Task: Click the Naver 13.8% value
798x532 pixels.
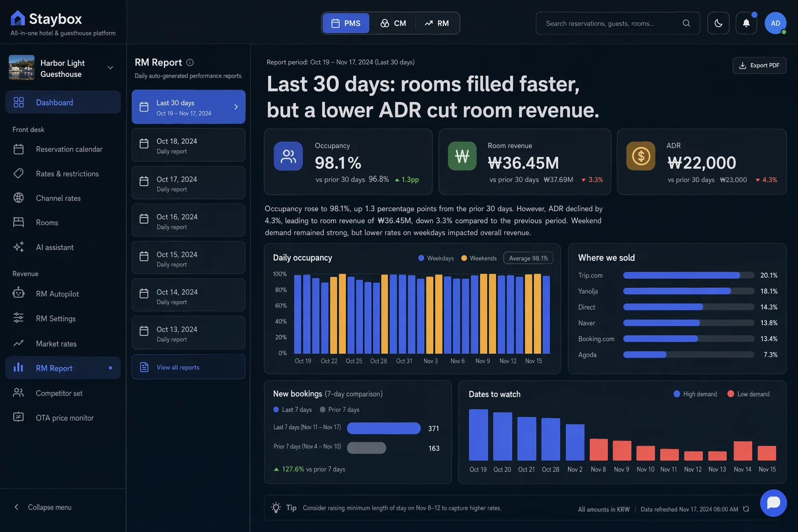Action: pyautogui.click(x=769, y=323)
